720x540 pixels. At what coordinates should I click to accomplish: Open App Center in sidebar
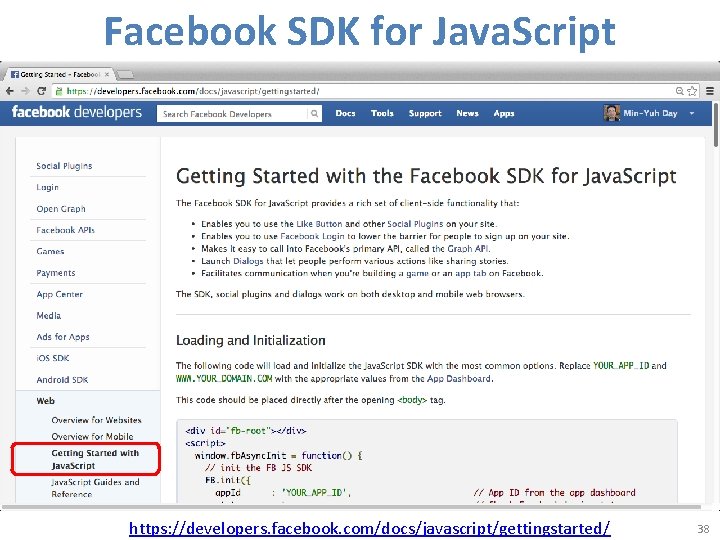[x=59, y=294]
